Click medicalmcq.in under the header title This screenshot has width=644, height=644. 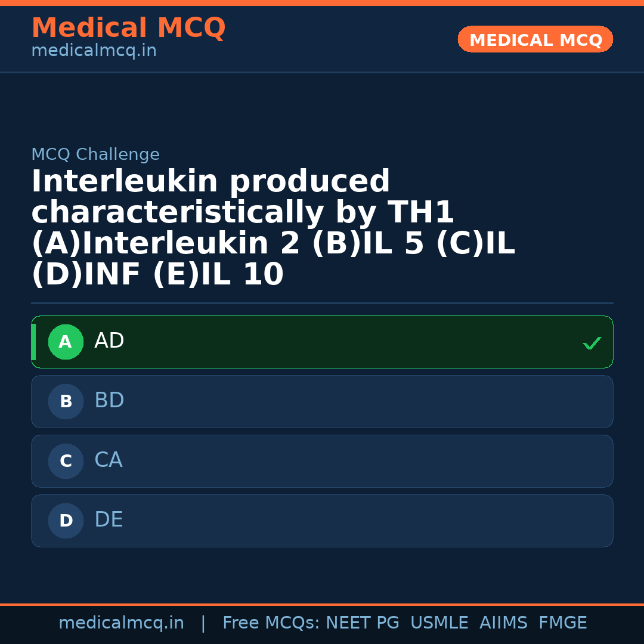pyautogui.click(x=94, y=51)
